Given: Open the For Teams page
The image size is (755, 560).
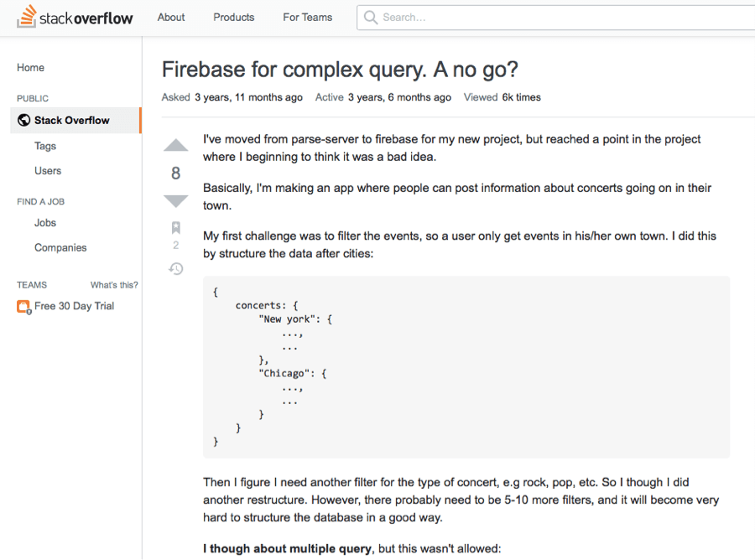Looking at the screenshot, I should coord(307,18).
